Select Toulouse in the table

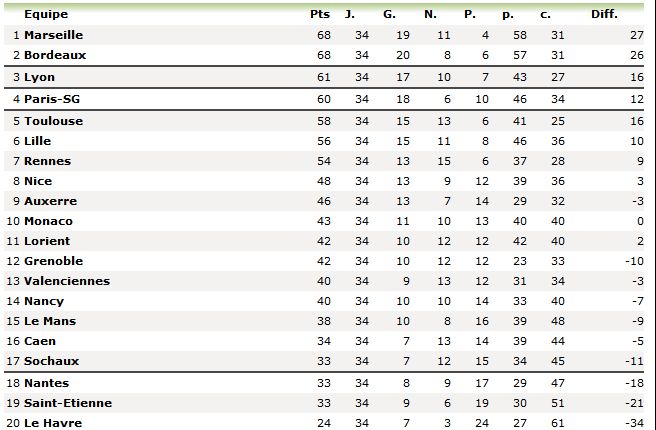coord(53,121)
